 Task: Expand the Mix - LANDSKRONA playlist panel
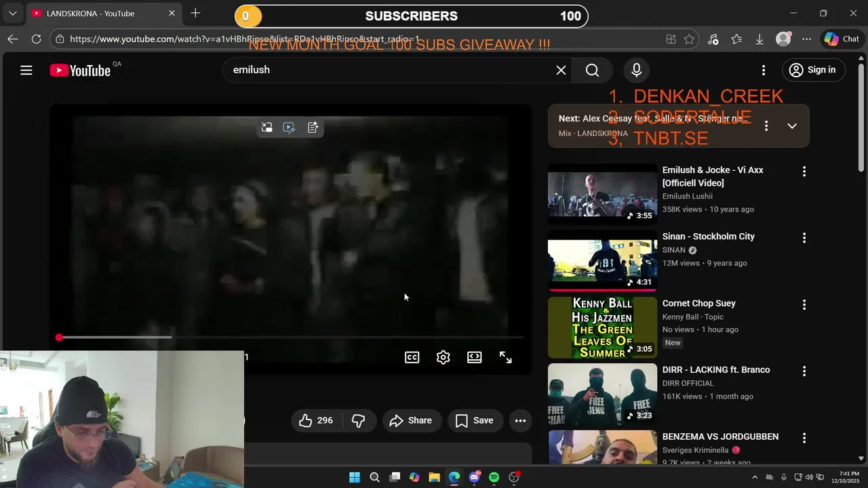792,126
